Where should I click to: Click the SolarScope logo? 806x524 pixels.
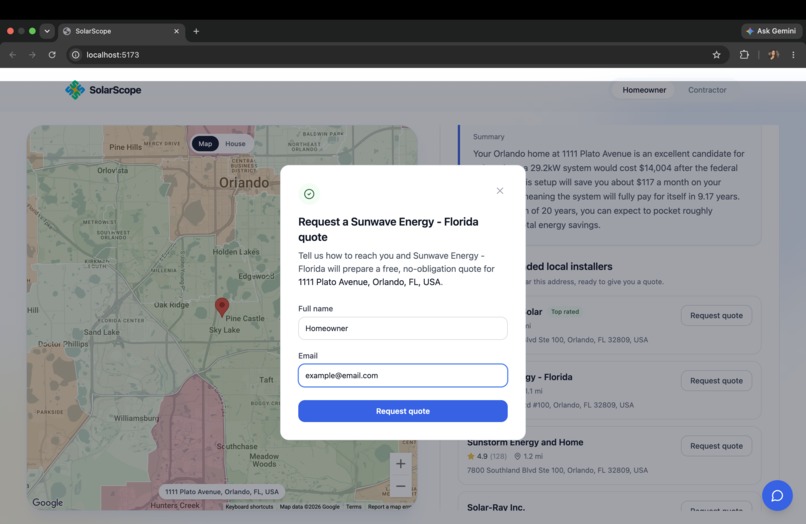click(103, 90)
